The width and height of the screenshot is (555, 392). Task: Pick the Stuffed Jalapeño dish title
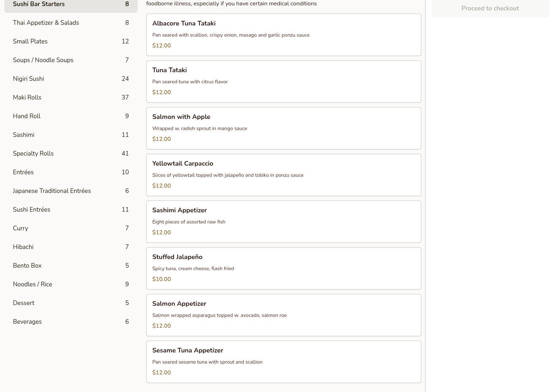pos(177,257)
